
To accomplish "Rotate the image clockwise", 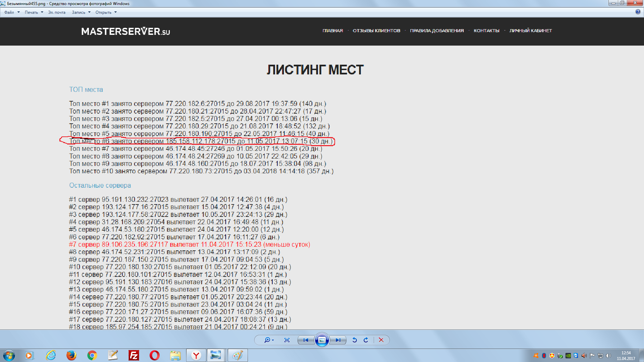I will [x=366, y=340].
